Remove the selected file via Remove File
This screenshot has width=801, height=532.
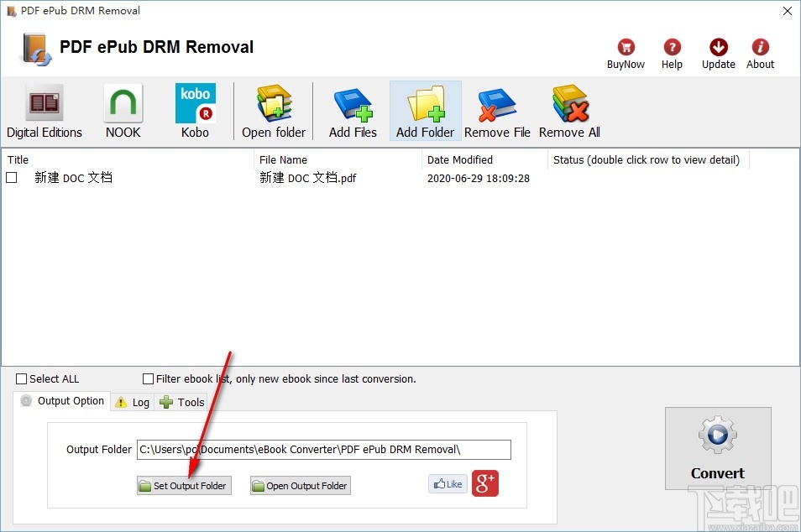click(x=497, y=112)
